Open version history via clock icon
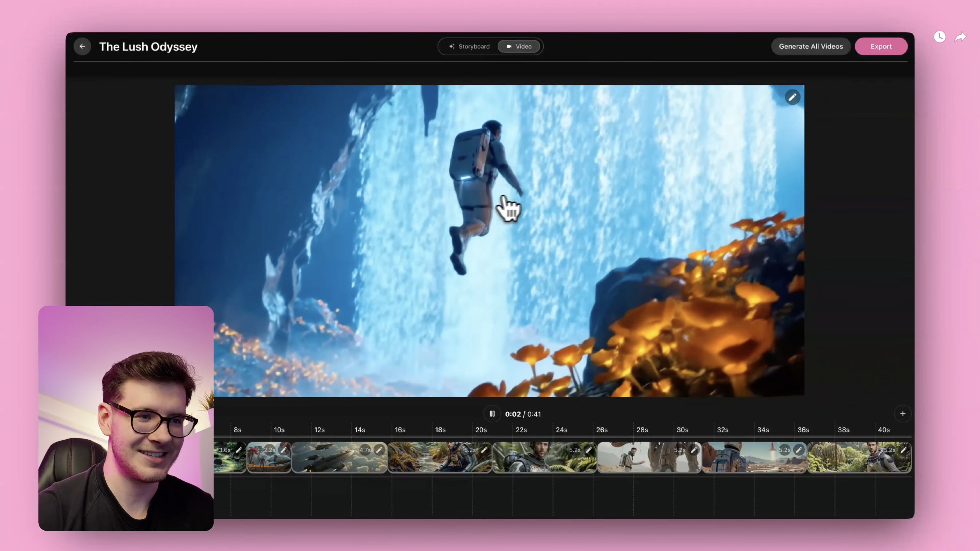Image resolution: width=980 pixels, height=551 pixels. coord(940,37)
